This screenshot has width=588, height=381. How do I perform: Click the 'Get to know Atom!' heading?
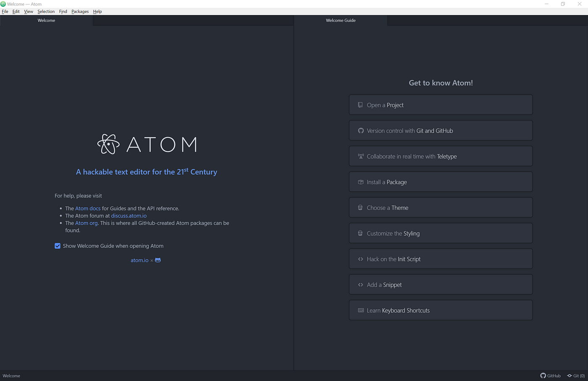pos(441,83)
